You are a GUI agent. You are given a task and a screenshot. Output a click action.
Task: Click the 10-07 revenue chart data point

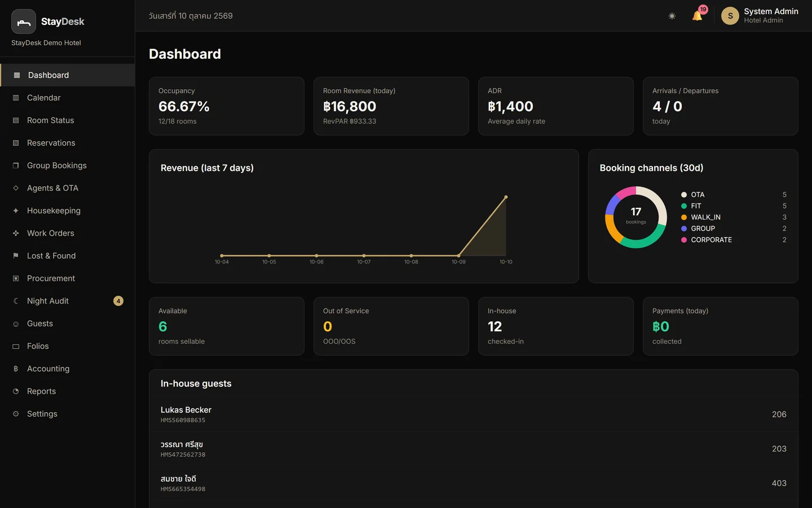364,256
